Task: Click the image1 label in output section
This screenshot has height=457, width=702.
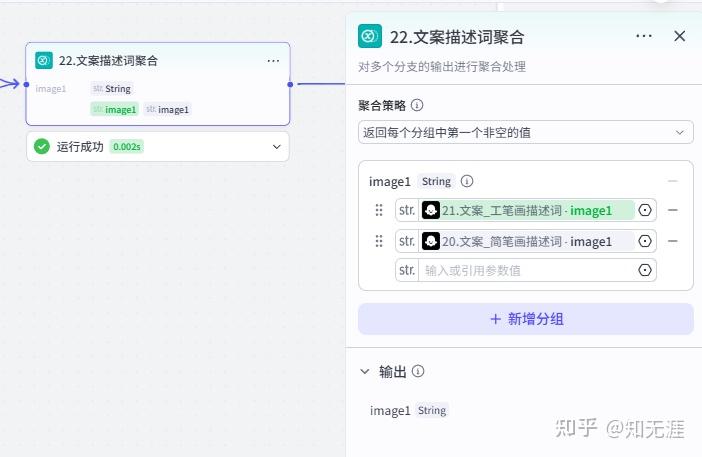Action: pos(390,410)
